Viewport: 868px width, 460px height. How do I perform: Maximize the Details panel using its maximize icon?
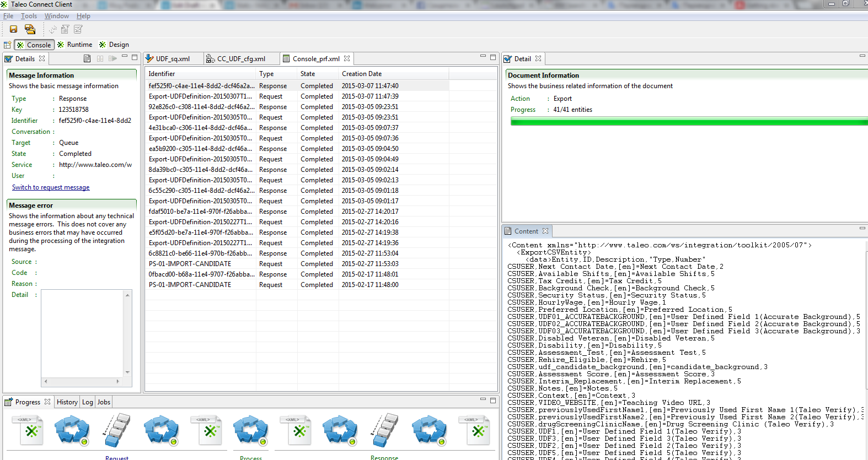[134, 57]
